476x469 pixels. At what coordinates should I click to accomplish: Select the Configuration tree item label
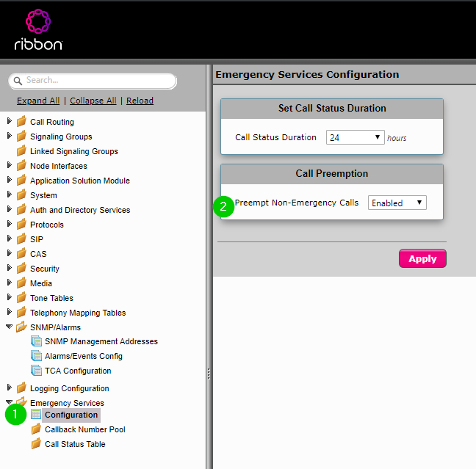[71, 415]
